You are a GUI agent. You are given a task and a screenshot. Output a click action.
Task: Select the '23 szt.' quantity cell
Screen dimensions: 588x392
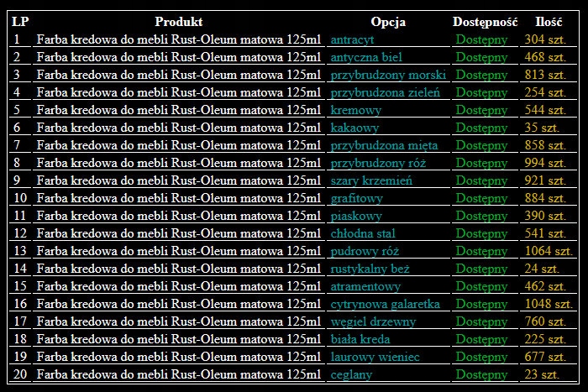coord(542,374)
